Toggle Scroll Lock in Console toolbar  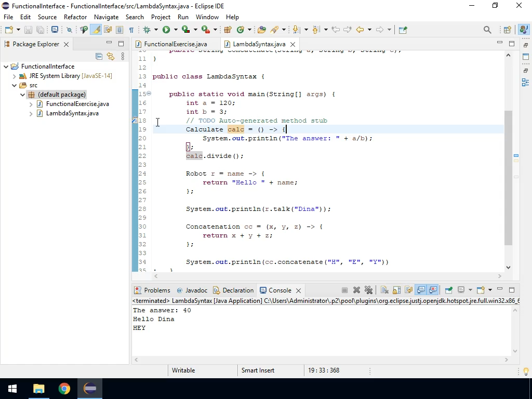click(397, 290)
